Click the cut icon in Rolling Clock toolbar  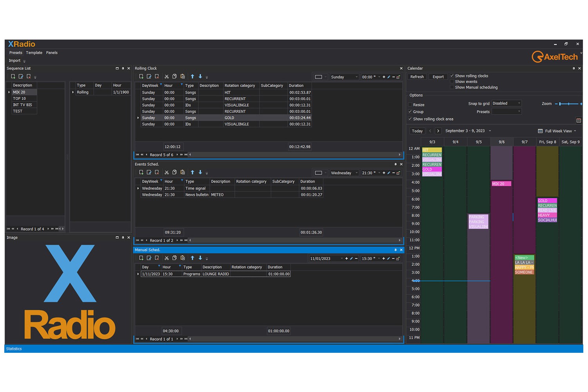tap(167, 77)
